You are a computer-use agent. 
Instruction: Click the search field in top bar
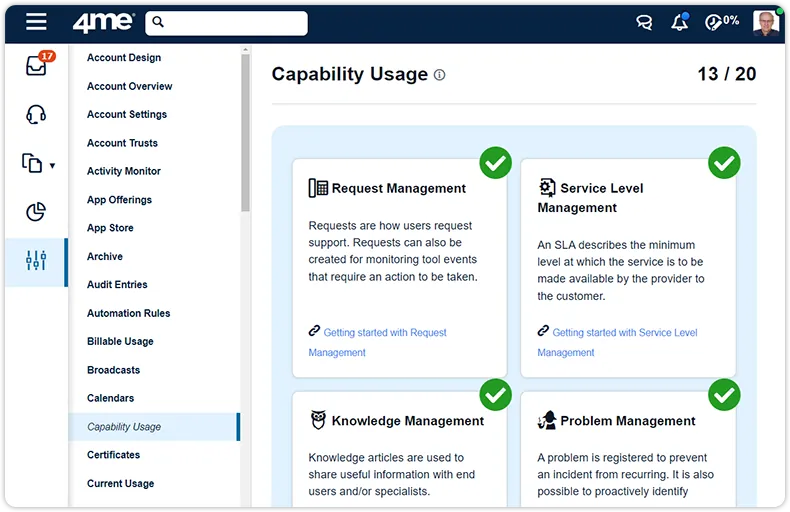tap(226, 23)
